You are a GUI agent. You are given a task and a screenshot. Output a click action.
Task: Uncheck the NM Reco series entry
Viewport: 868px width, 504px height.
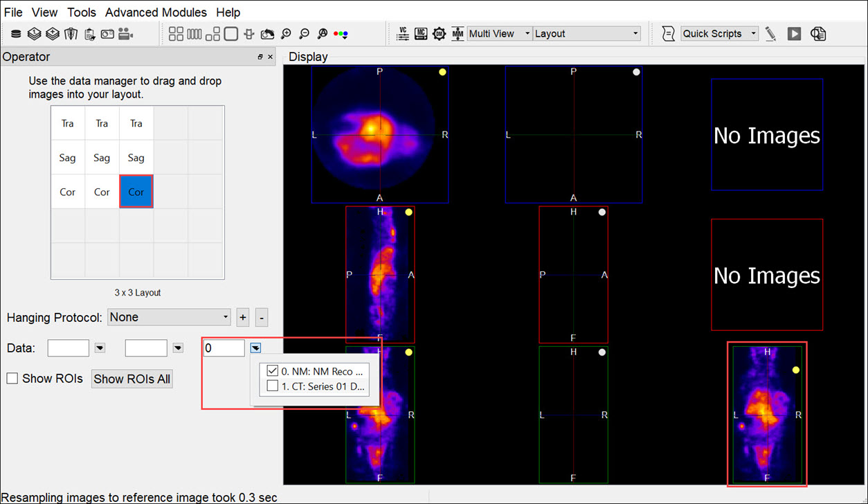273,370
